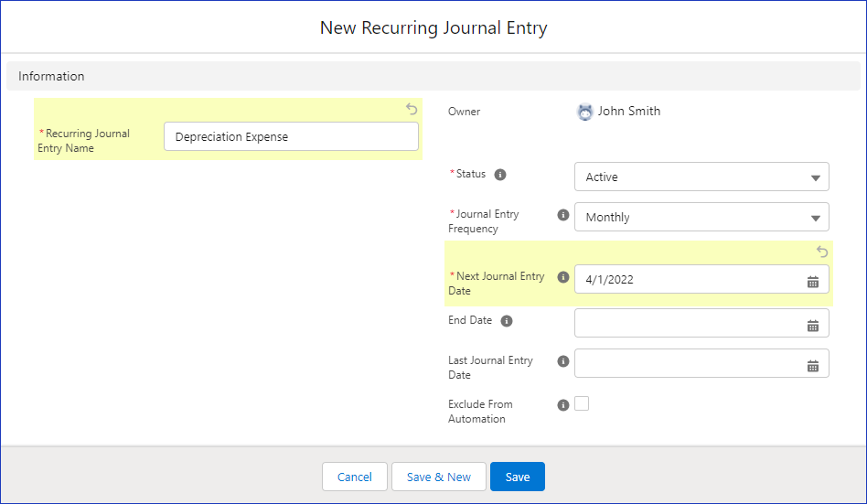Image resolution: width=867 pixels, height=504 pixels.
Task: Click into the End Date input field
Action: pyautogui.click(x=688, y=323)
